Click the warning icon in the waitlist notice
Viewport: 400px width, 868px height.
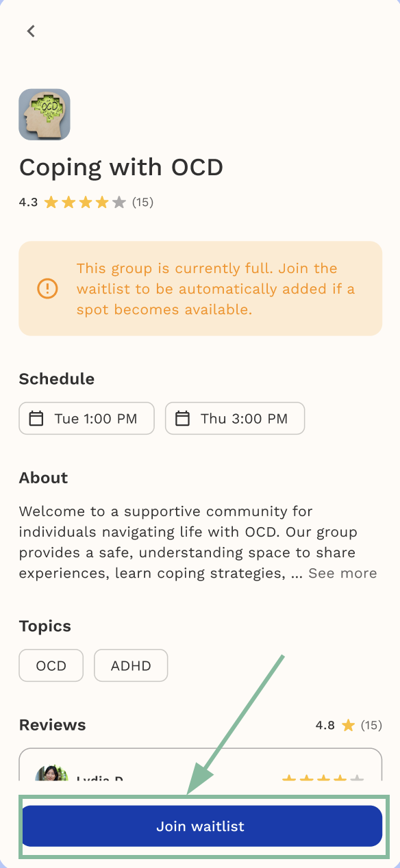47,288
